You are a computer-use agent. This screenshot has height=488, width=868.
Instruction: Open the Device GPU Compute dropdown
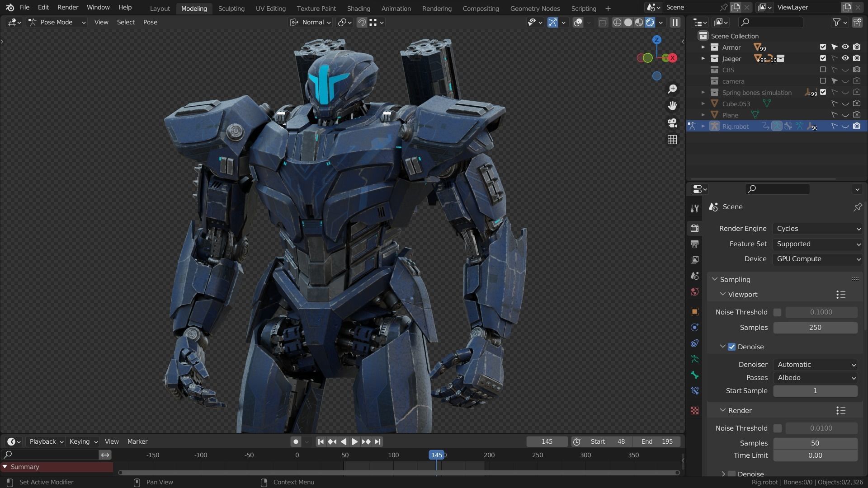click(818, 259)
